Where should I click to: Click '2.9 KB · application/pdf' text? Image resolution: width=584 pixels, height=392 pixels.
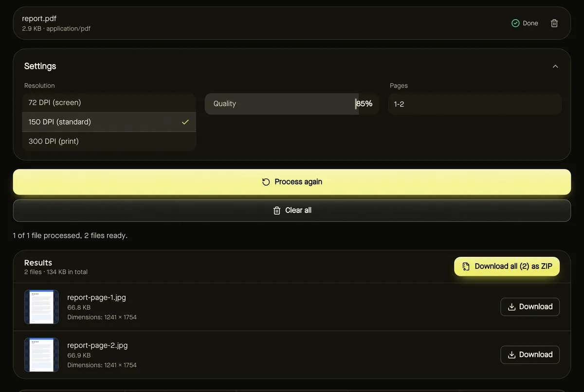tap(56, 29)
